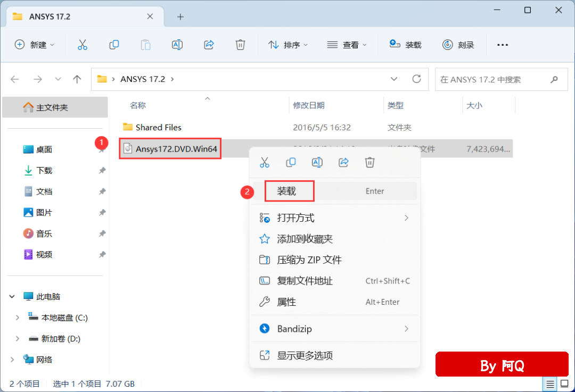The width and height of the screenshot is (575, 392).
Task: Click the Paste icon in the toolbar
Action: click(145, 45)
